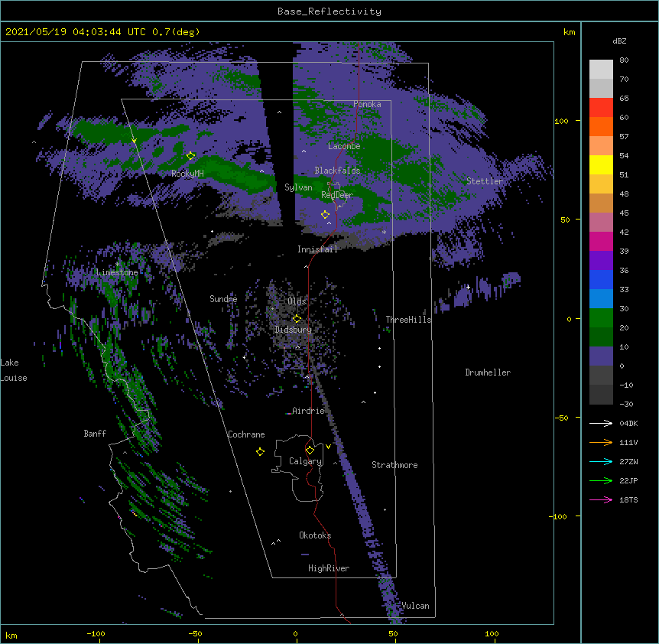
Task: Click the Lacombe label
Action: click(344, 146)
